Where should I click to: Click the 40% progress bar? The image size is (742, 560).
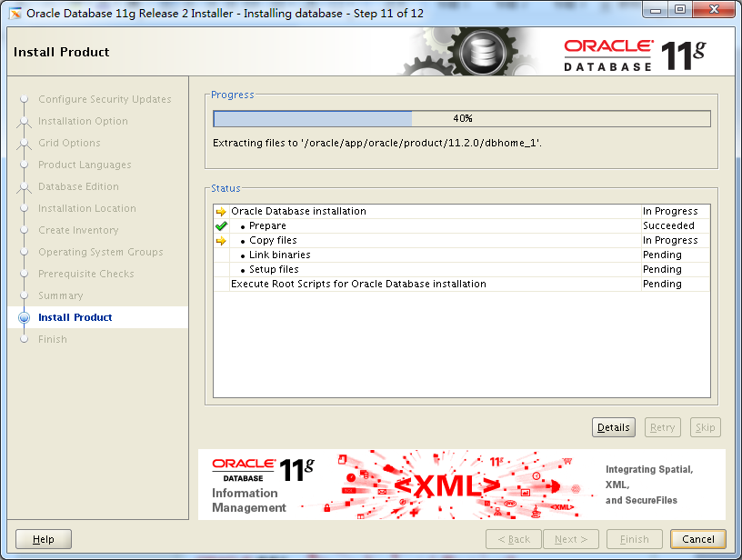tap(462, 119)
